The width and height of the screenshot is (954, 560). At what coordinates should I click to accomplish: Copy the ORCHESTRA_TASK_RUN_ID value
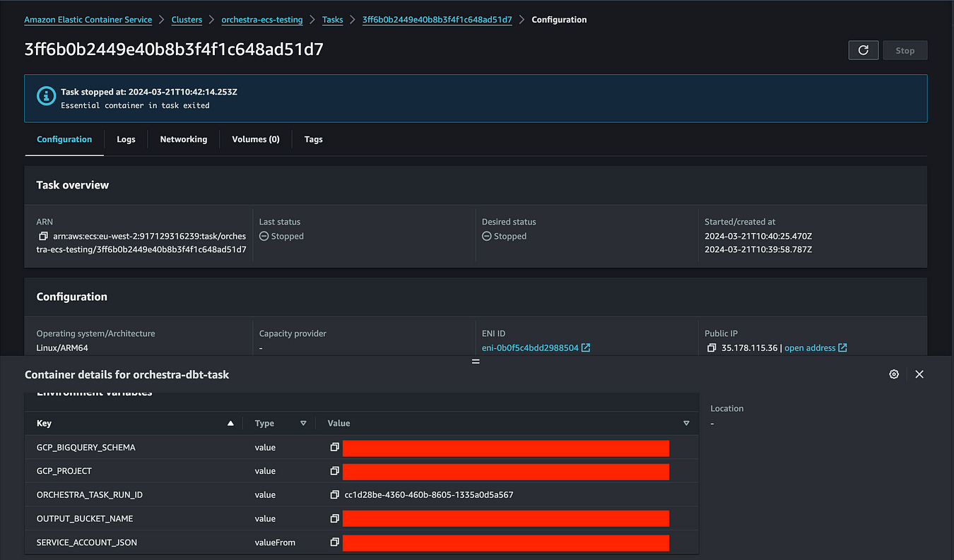tap(335, 495)
